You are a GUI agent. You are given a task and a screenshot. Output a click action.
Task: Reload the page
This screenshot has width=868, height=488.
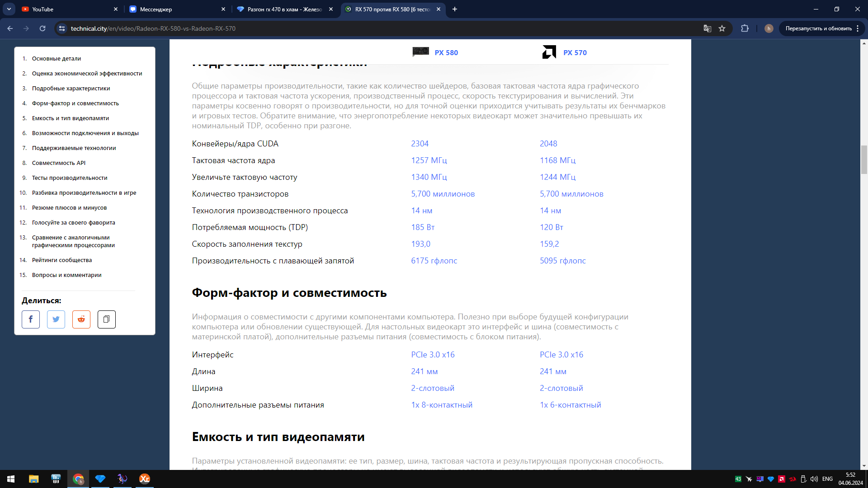(42, 28)
